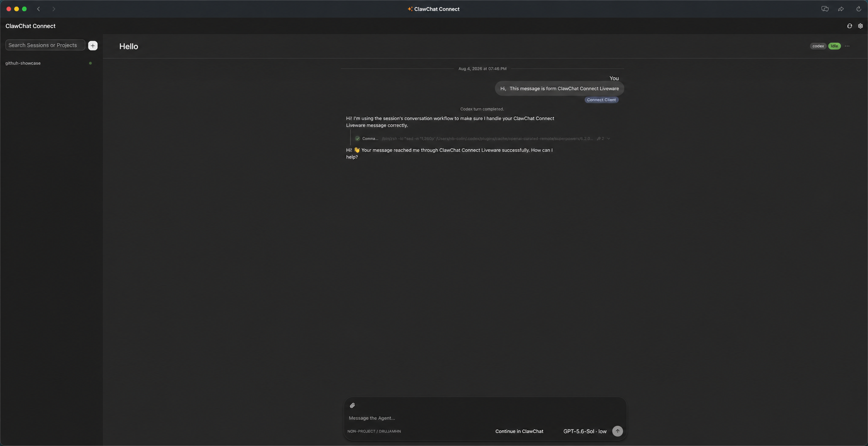Click the reply about the conversation workflow

click(x=450, y=122)
